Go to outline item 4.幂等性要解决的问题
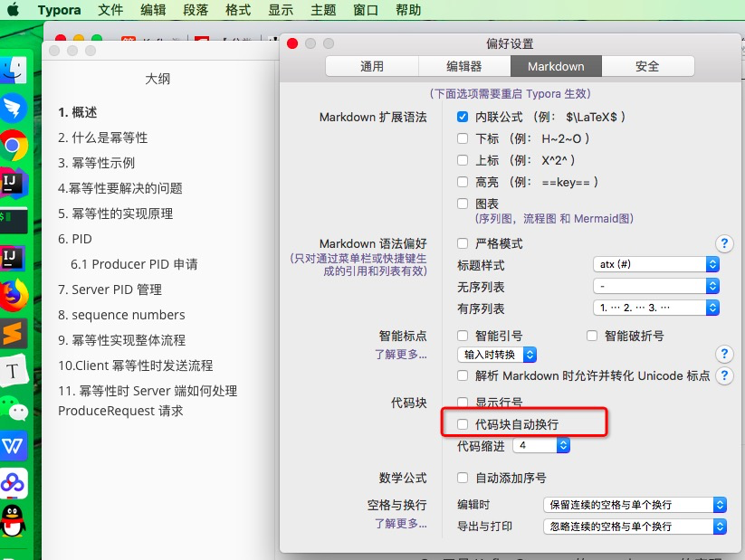The image size is (745, 560). (120, 188)
